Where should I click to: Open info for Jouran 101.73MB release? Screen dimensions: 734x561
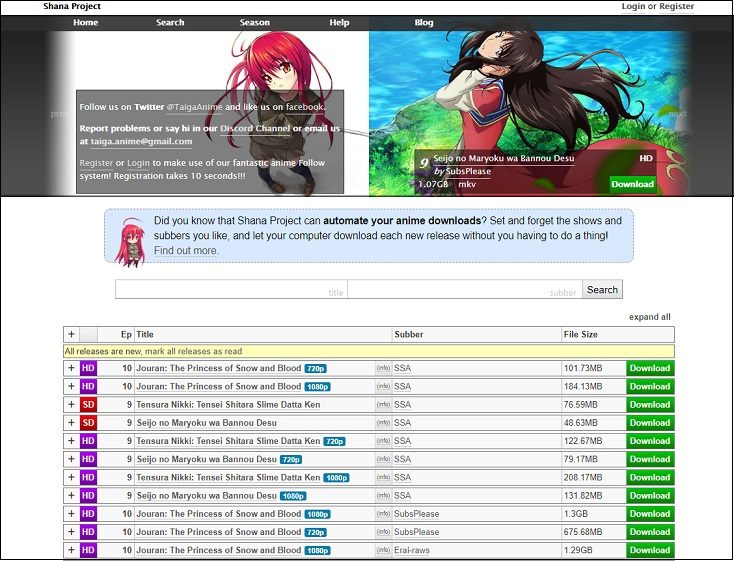pos(383,368)
